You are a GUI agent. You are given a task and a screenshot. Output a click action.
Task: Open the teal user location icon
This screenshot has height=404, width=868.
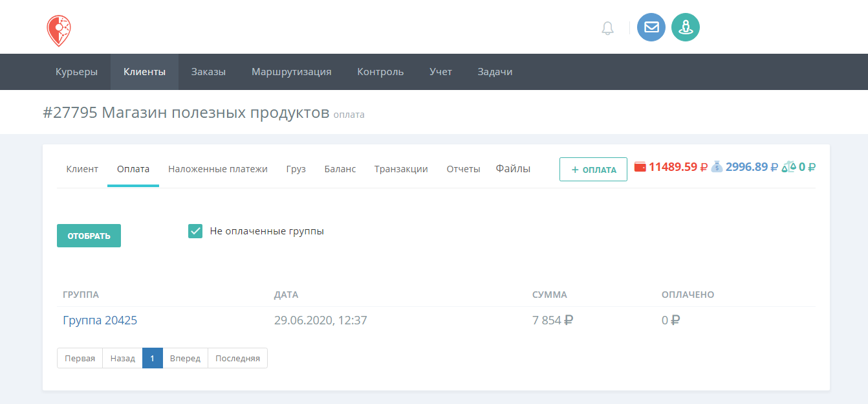click(x=686, y=27)
